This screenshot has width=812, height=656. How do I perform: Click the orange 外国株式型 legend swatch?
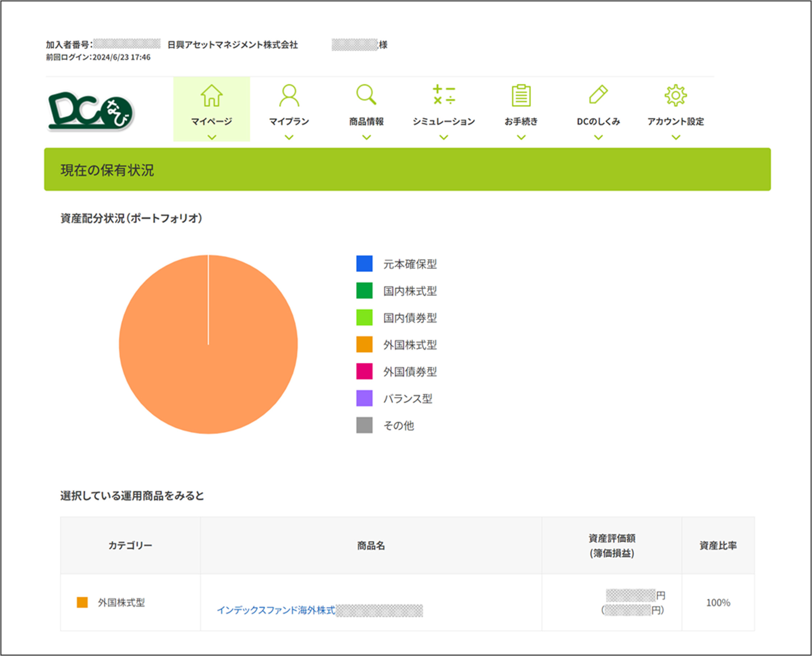coord(364,344)
